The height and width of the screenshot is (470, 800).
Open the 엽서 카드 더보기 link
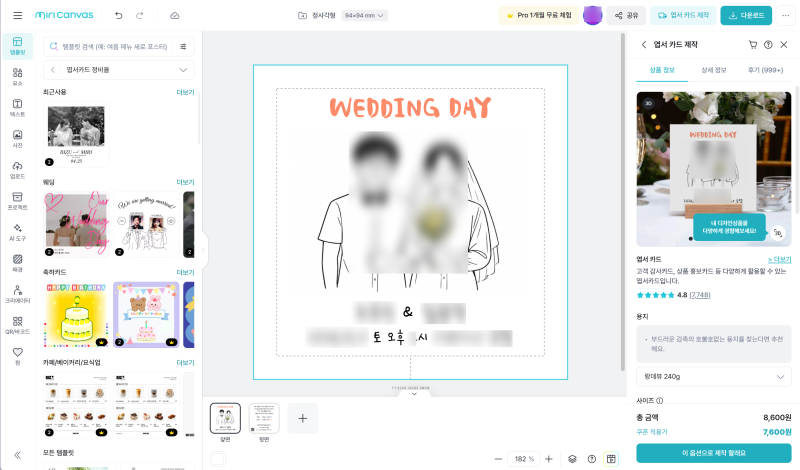pos(779,259)
